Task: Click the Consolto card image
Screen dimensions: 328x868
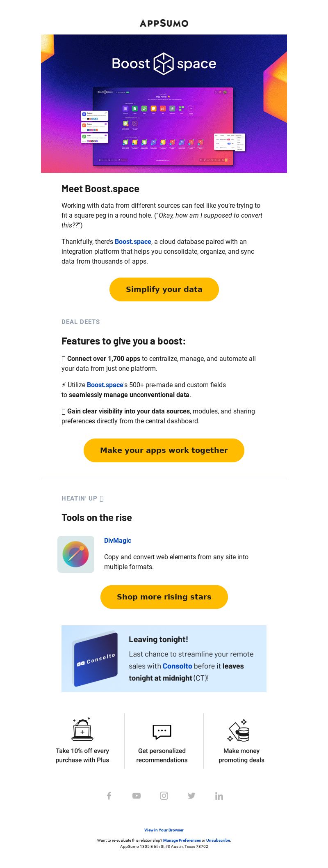Action: [95, 659]
